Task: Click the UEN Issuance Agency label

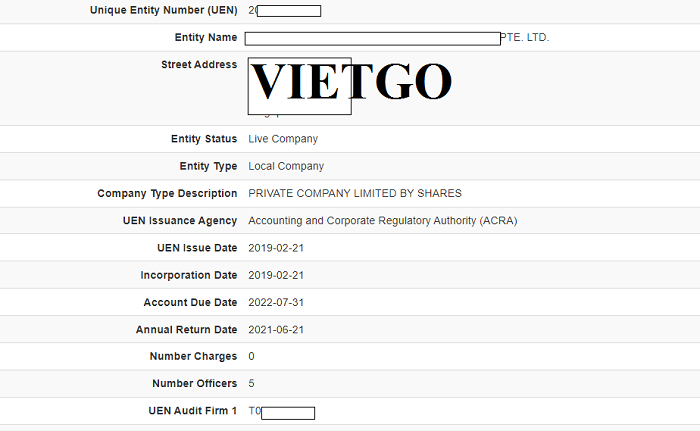Action: tap(180, 221)
